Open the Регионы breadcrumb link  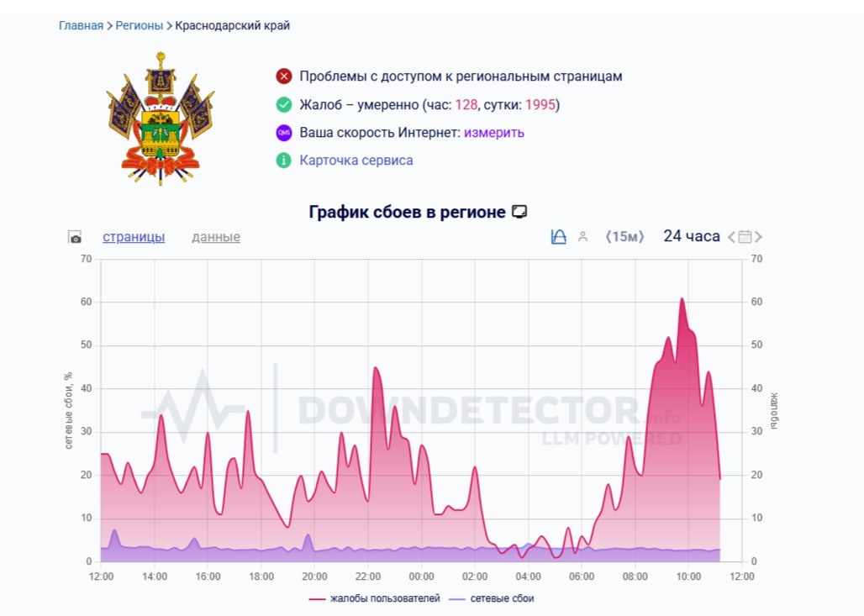pyautogui.click(x=138, y=25)
